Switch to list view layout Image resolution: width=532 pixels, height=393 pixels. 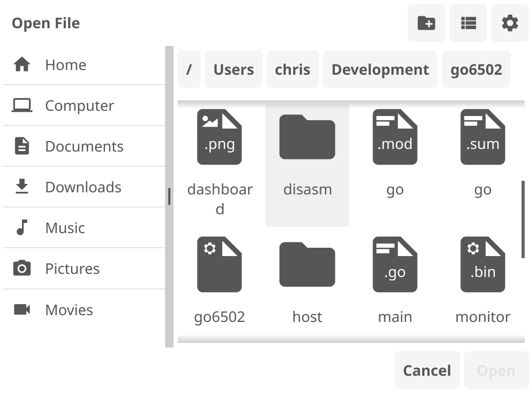coord(468,23)
